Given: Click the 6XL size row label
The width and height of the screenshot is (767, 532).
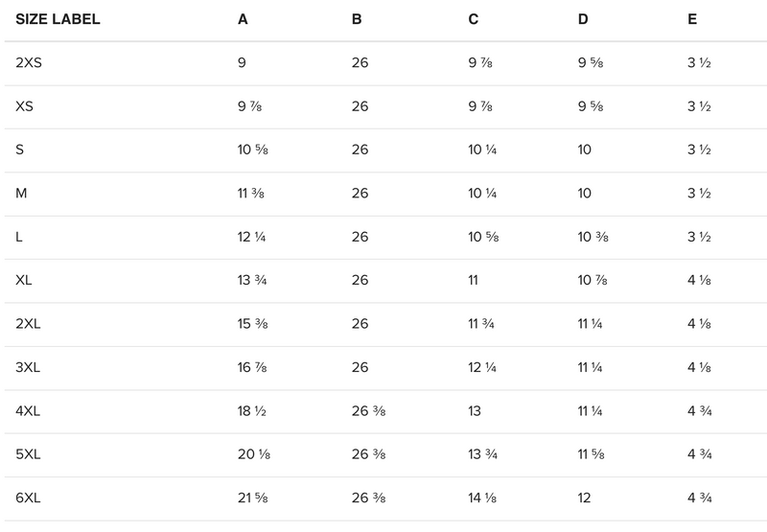Looking at the screenshot, I should click(x=29, y=499).
